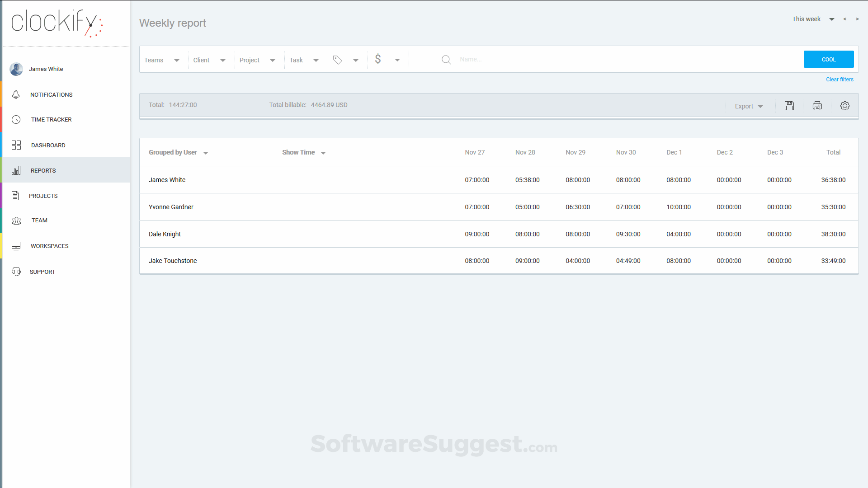Expand Grouped by User dropdown
The image size is (868, 488).
tap(178, 153)
